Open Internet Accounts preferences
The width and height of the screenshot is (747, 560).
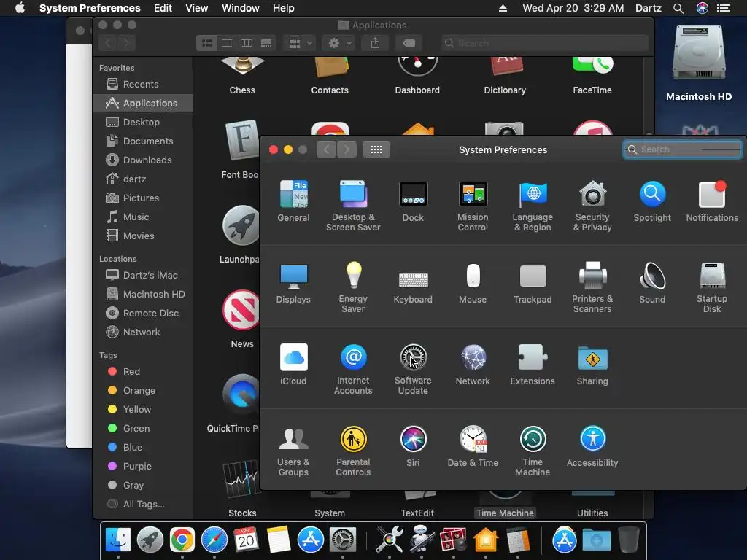[x=353, y=369]
